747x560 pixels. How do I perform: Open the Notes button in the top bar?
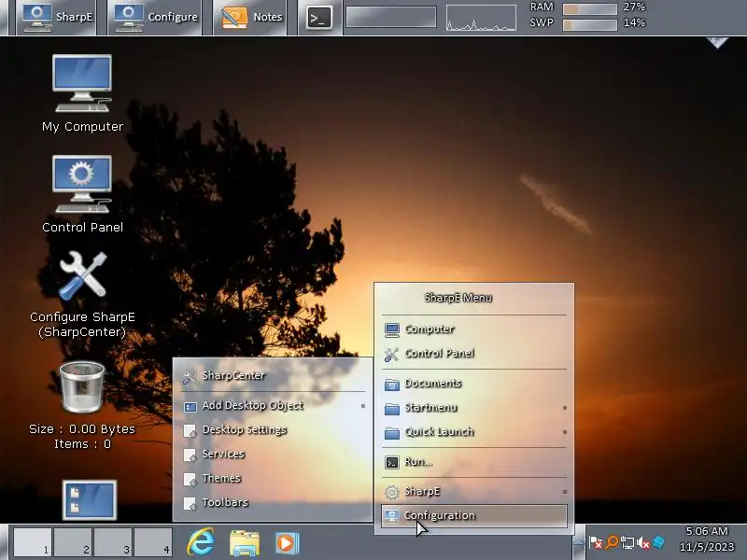tap(250, 17)
